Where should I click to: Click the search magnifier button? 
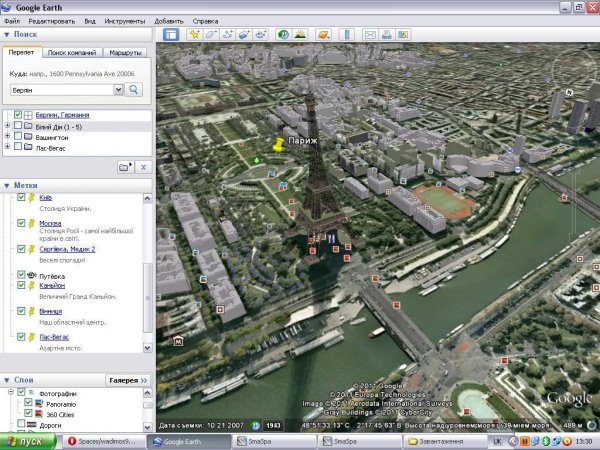[x=134, y=90]
